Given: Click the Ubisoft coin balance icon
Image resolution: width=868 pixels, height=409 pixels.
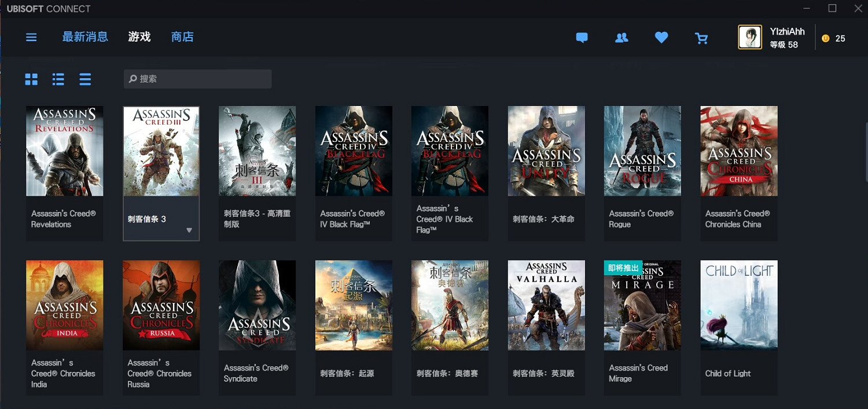Looking at the screenshot, I should coord(825,38).
